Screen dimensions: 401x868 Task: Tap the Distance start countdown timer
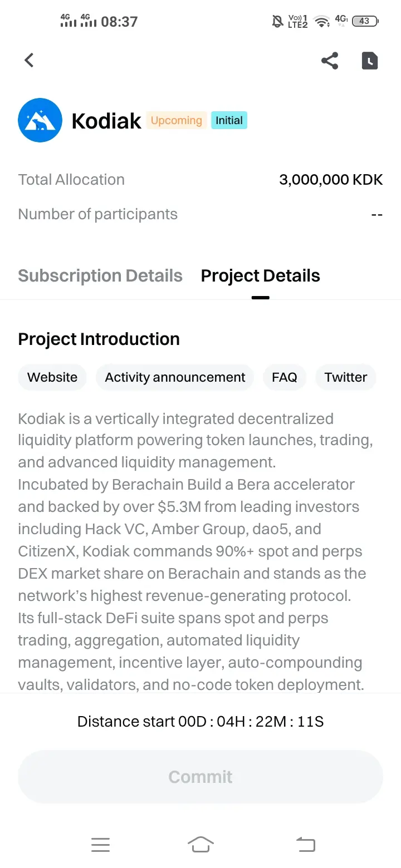pos(200,722)
